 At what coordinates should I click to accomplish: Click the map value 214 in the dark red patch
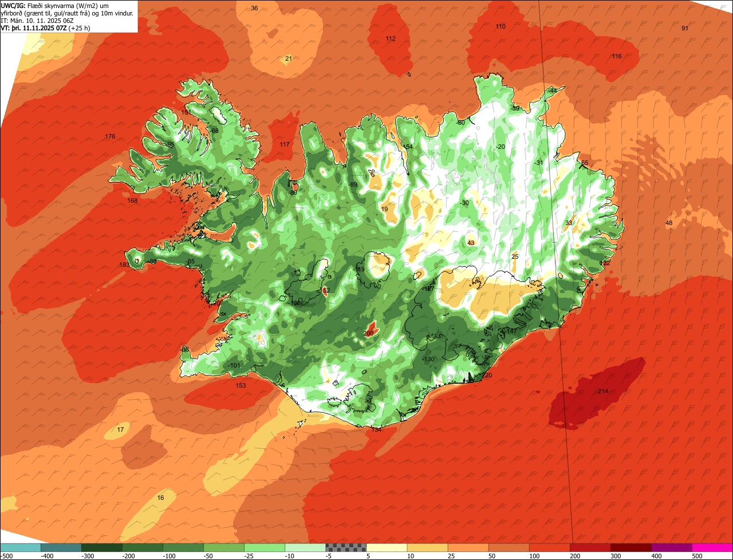click(603, 392)
